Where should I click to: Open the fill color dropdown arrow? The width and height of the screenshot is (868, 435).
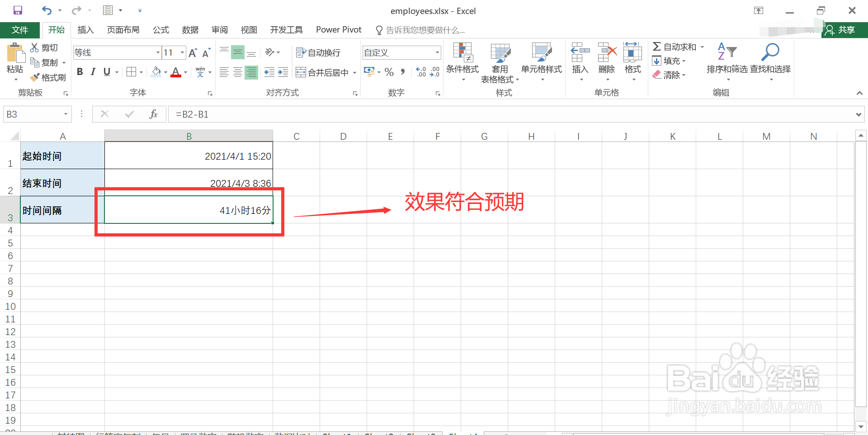[x=165, y=72]
